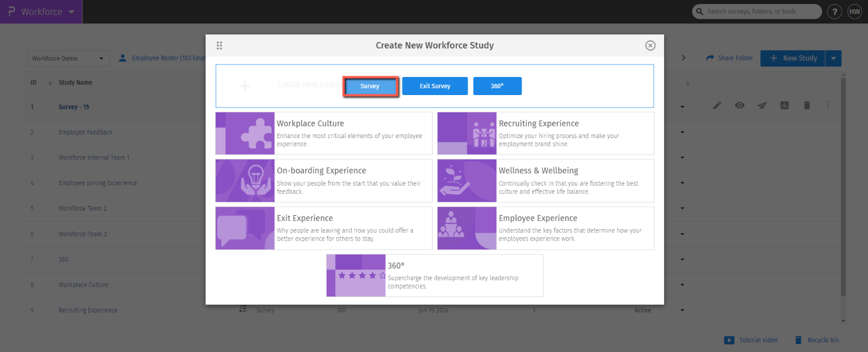This screenshot has width=868, height=352.
Task: Select the Exit Survey study type
Action: click(x=435, y=86)
